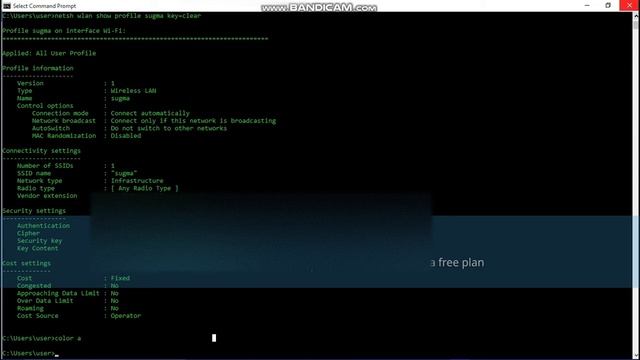640x360 pixels.
Task: Click the 'Number of SSIDs' label
Action: (45, 166)
